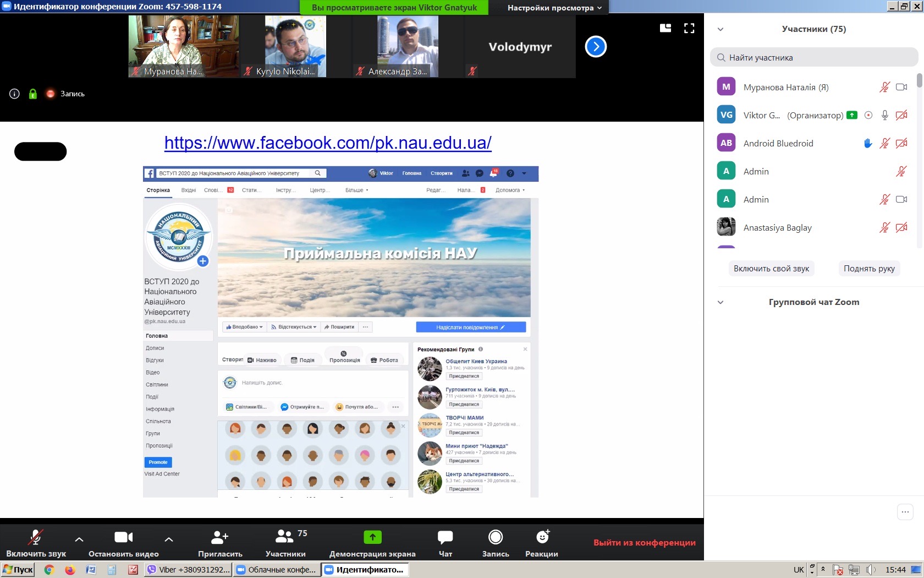The image size is (924, 578).
Task: Open Настройки просмотра dropdown
Action: click(x=554, y=8)
